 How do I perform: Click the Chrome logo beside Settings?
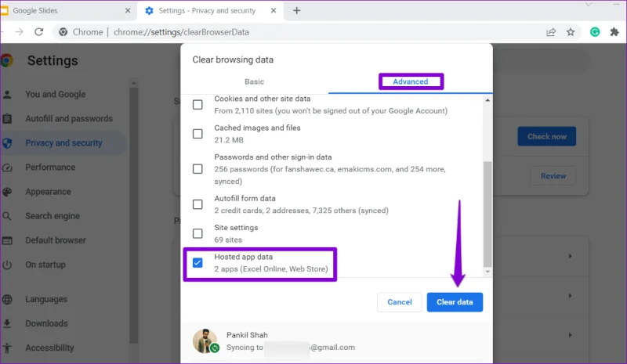pyautogui.click(x=6, y=61)
